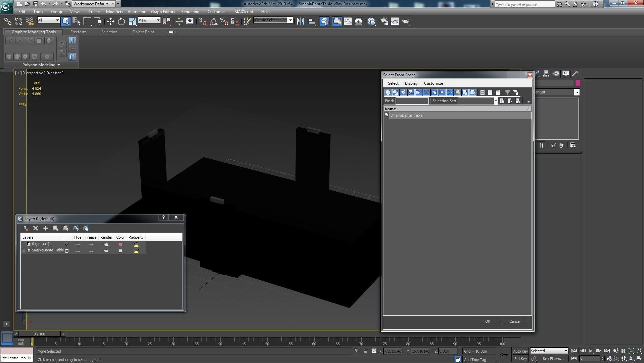Viewport: 644px width, 363px height.
Task: Make SmaniaDante_Table the current layer checkbox
Action: [67, 251]
